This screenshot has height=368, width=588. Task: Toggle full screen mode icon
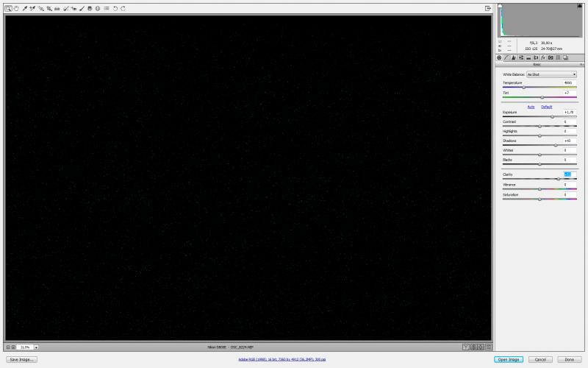[487, 8]
